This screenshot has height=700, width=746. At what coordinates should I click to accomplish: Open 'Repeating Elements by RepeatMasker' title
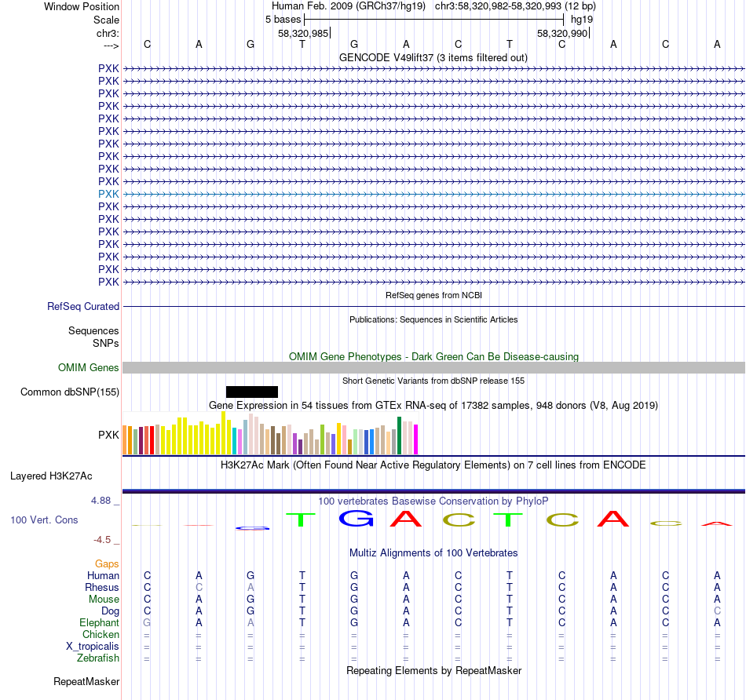point(433,671)
